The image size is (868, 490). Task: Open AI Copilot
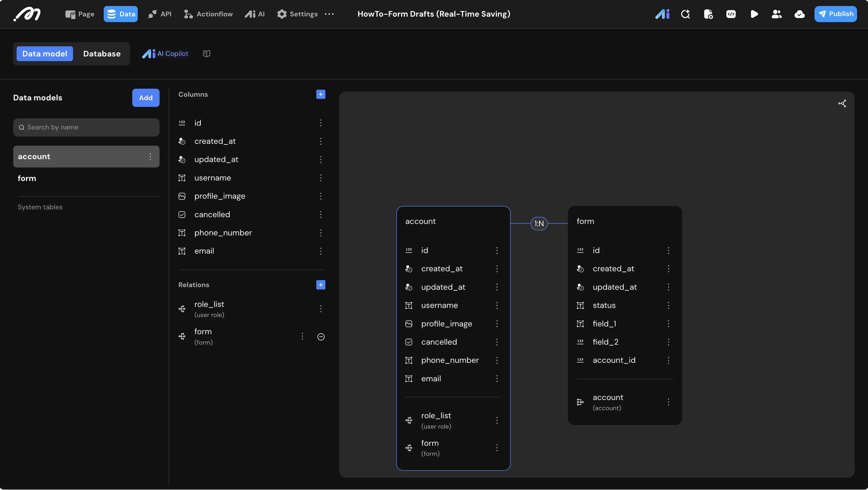[x=166, y=54]
